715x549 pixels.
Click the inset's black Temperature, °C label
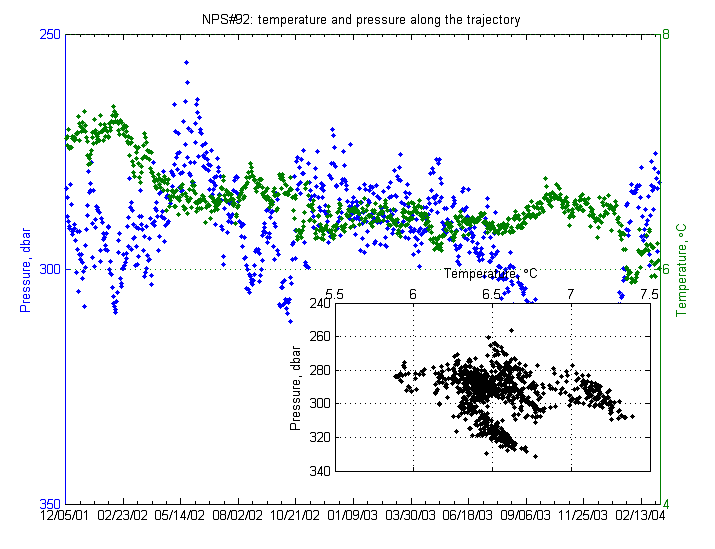491,274
